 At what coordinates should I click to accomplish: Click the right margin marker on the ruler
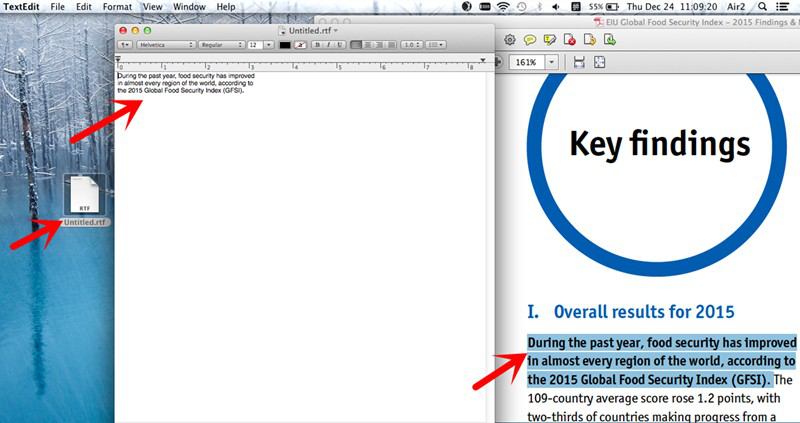[483, 60]
